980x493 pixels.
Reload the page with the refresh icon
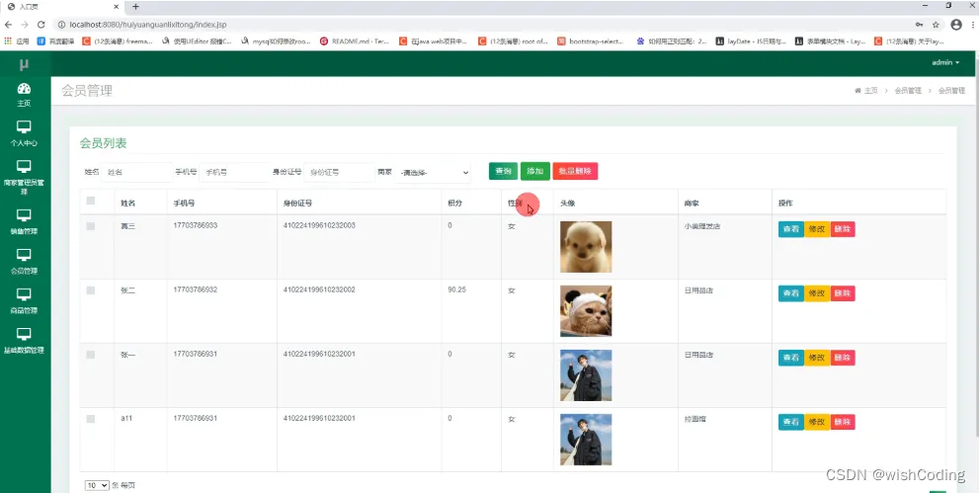[x=41, y=25]
